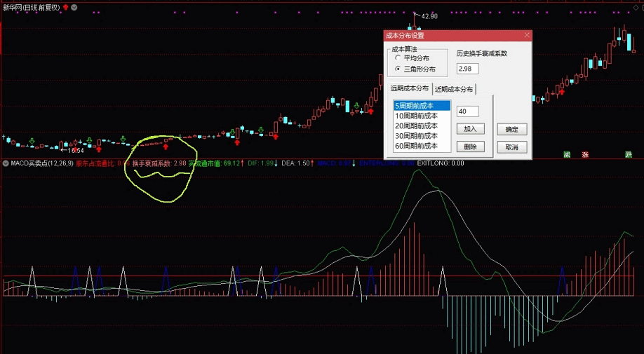Collapse the MACD买卖点 indicator panel arrow

click(x=6, y=163)
